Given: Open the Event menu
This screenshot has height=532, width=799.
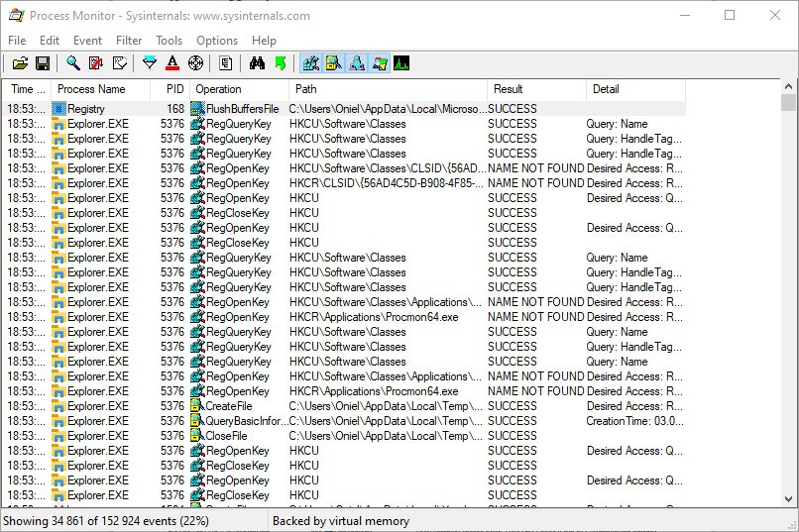Looking at the screenshot, I should pyautogui.click(x=87, y=41).
